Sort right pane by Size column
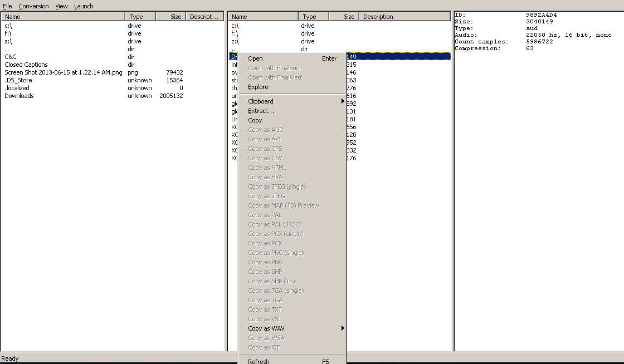624x364 pixels. coord(344,17)
